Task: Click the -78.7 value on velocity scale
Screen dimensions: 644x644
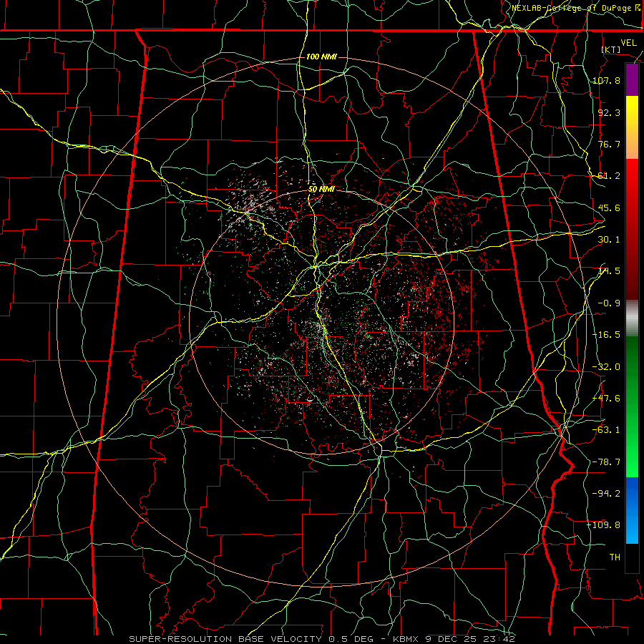Action: pyautogui.click(x=606, y=462)
